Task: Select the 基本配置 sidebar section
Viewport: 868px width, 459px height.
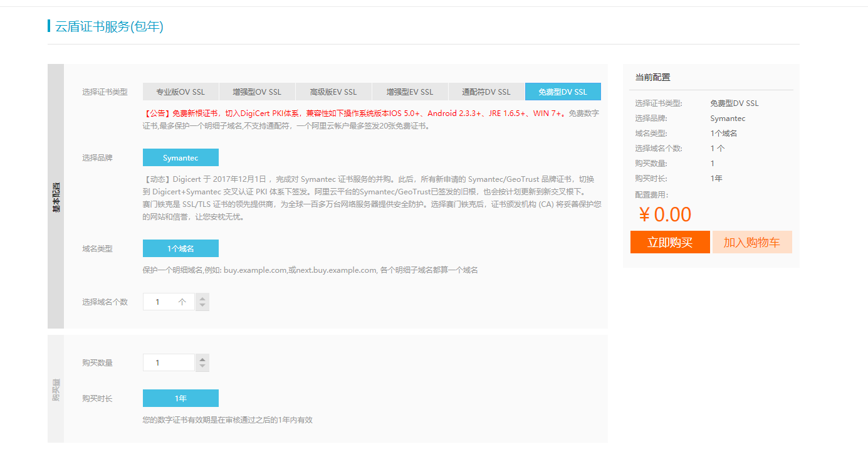Action: [55, 197]
